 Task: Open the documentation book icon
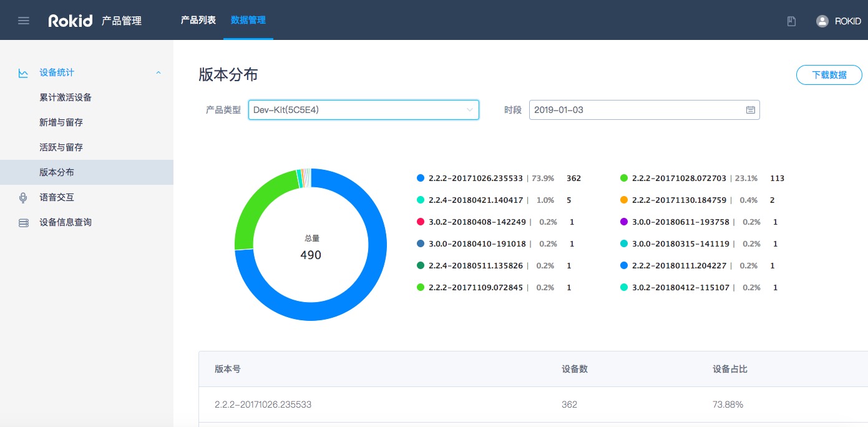click(791, 21)
